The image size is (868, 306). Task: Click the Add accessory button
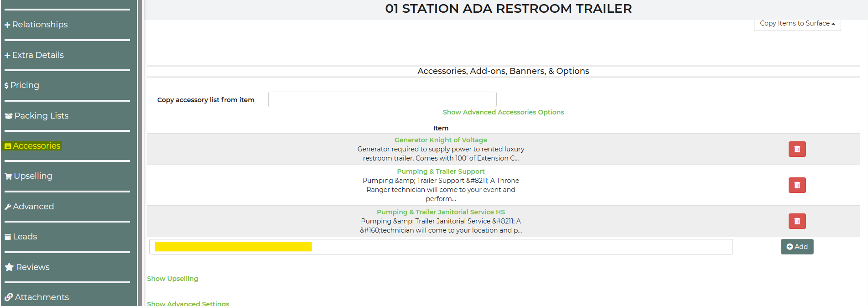(797, 247)
